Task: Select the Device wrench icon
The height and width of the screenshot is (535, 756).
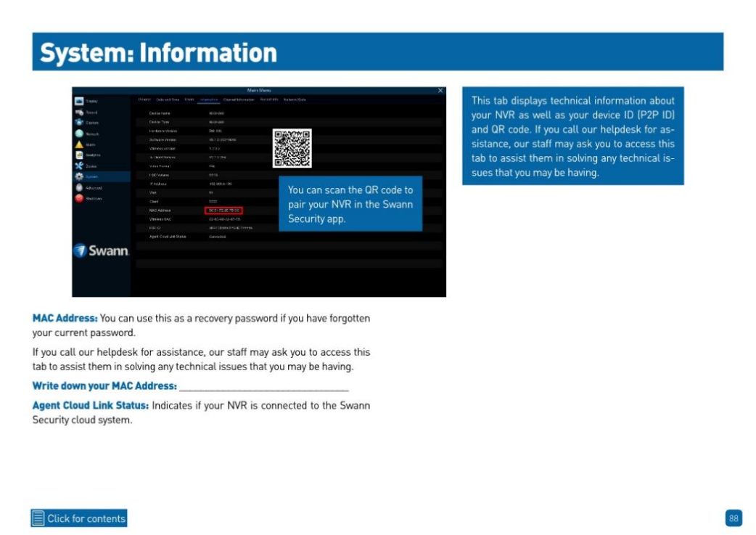Action: (78, 166)
